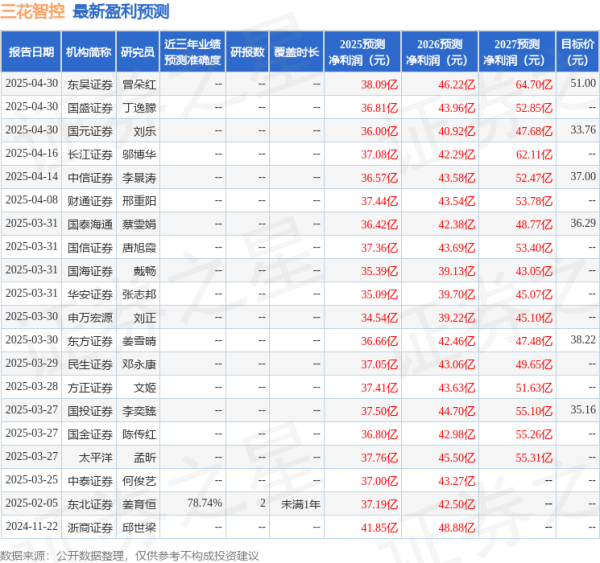Click the 机构简称 column header
Viewport: 600px width, 563px height.
(x=88, y=51)
